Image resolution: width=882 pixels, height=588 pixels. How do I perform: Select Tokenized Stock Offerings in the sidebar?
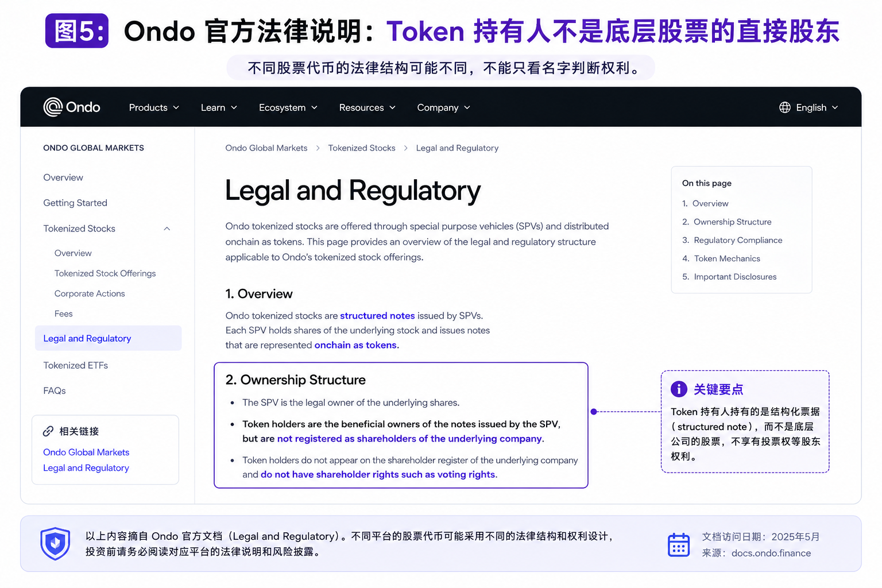click(105, 273)
